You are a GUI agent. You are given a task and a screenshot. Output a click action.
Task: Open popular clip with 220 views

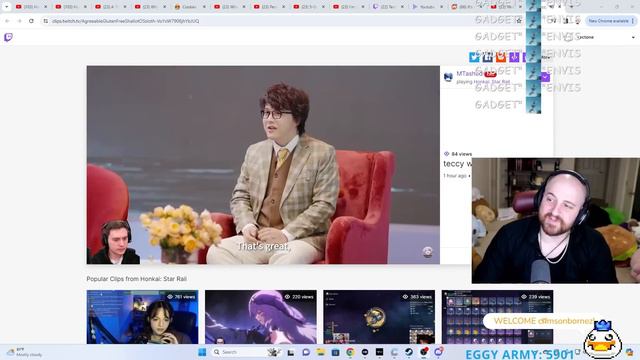pyautogui.click(x=261, y=317)
